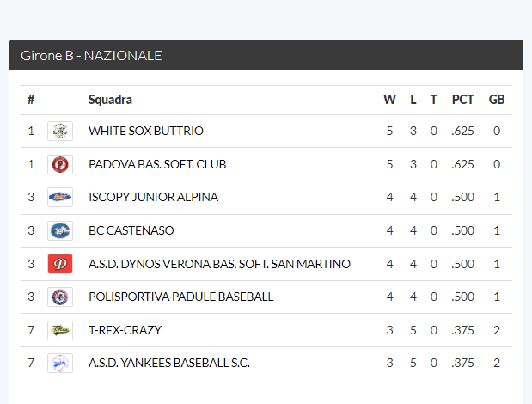Click the Padova Bas. Soft. Club logo
532x404 pixels.
click(x=60, y=164)
